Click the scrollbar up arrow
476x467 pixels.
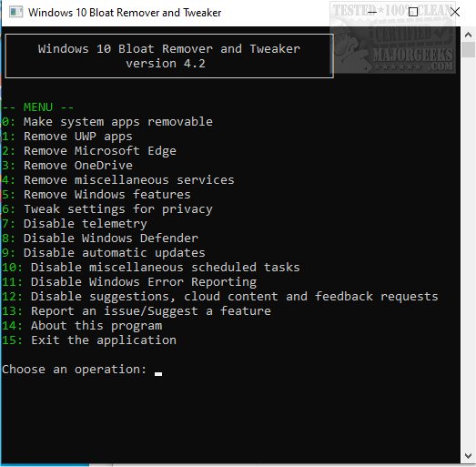point(468,35)
